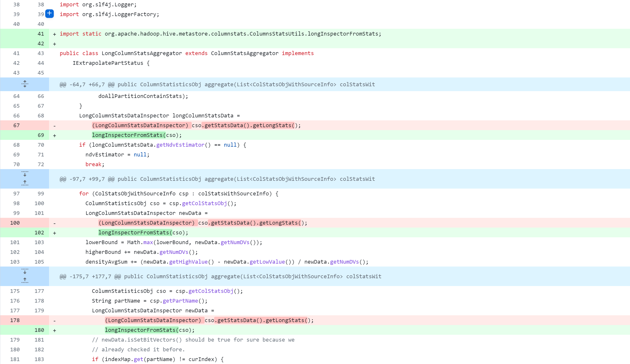Click added line number 69 in green row
Viewport: 630px width, 364px height.
click(x=41, y=135)
